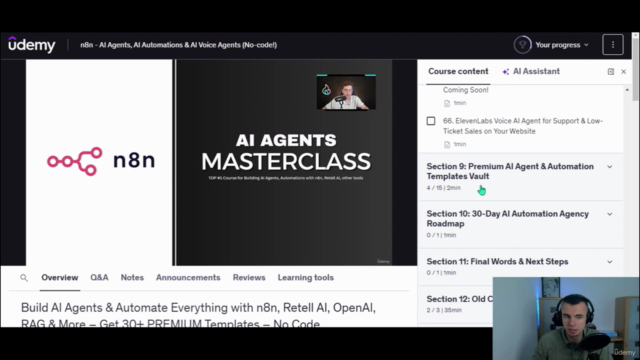Open the three-dot more options menu
The width and height of the screenshot is (640, 360).
[613, 44]
